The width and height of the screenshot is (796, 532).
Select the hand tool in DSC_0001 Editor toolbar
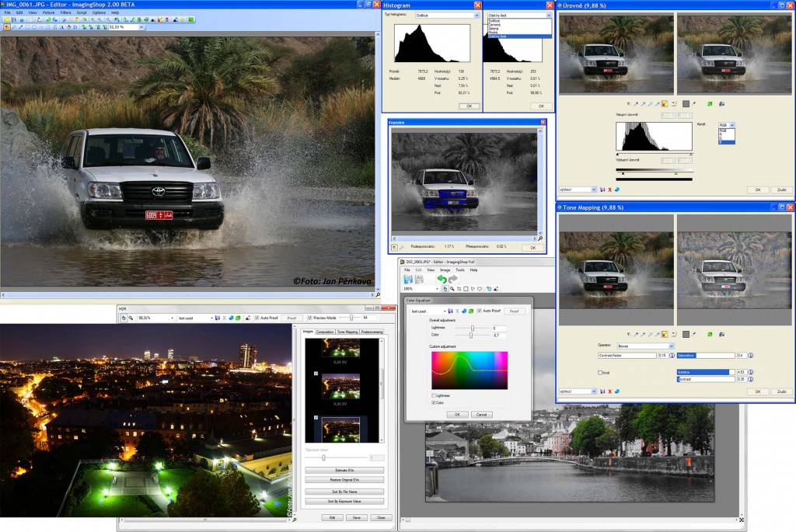[x=445, y=289]
